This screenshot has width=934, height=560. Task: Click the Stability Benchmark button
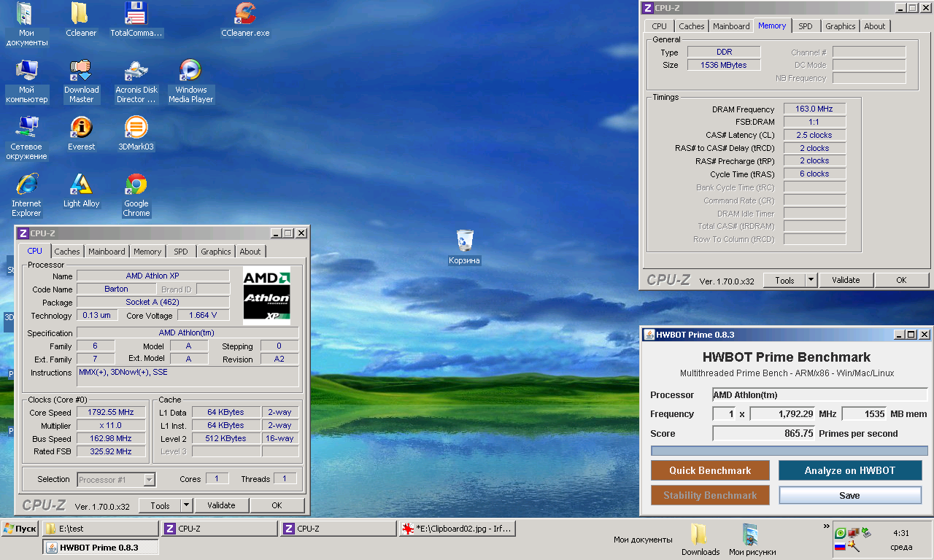[710, 495]
